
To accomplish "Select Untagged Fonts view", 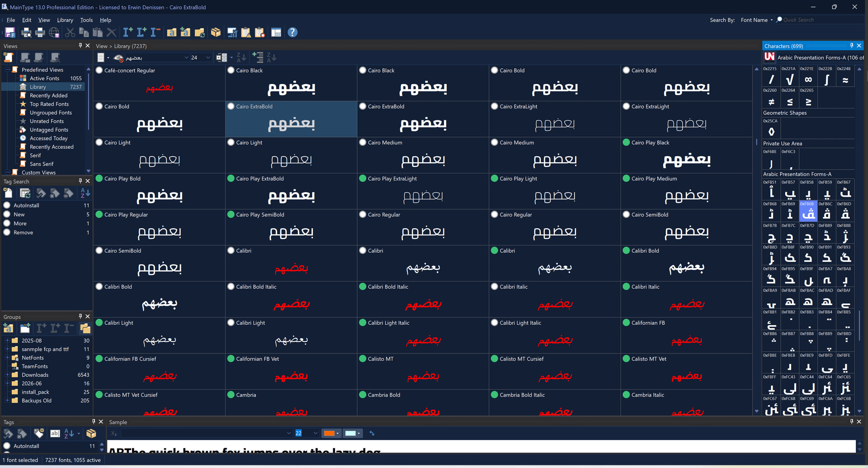I will (x=49, y=130).
